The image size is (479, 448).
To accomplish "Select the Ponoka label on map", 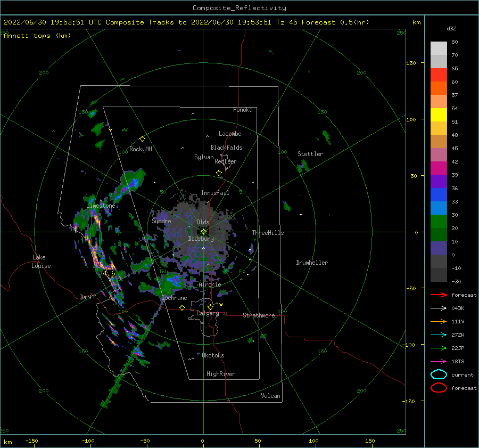I will point(243,110).
